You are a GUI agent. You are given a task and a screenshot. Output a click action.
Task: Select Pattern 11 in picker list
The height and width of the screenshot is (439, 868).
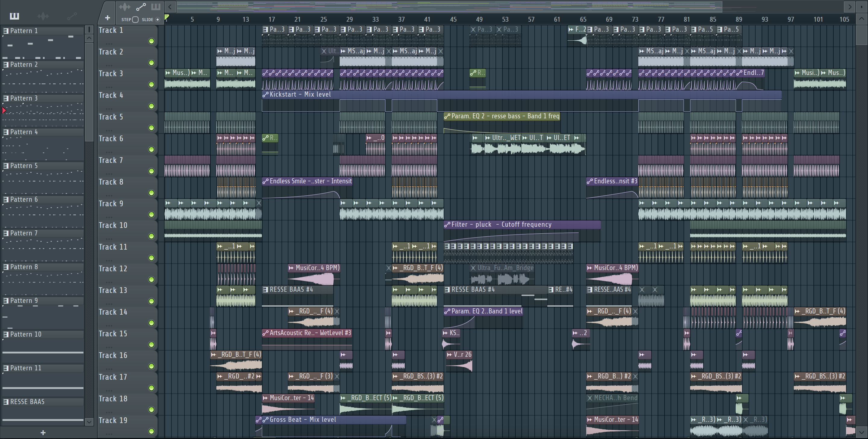coord(43,368)
